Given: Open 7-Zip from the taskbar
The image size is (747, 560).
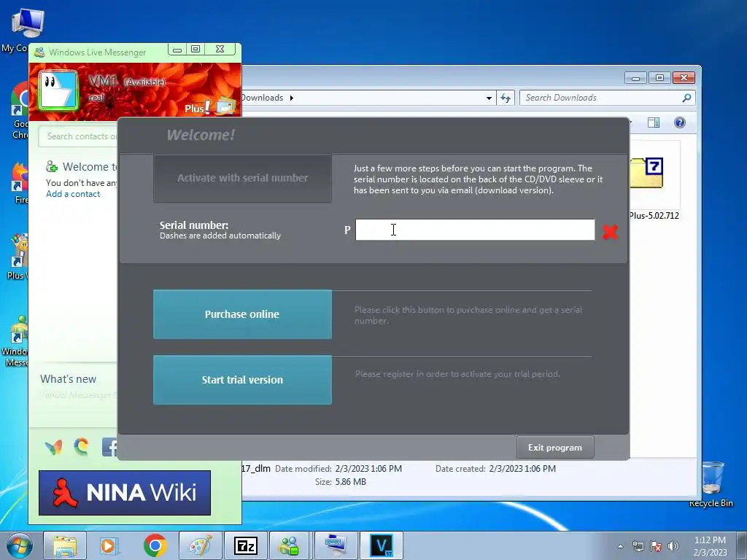Looking at the screenshot, I should (246, 545).
